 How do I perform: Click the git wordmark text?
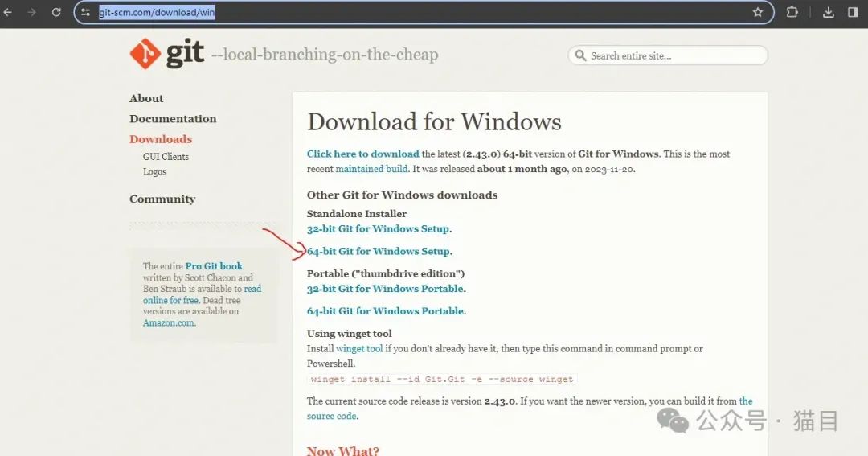pyautogui.click(x=185, y=54)
